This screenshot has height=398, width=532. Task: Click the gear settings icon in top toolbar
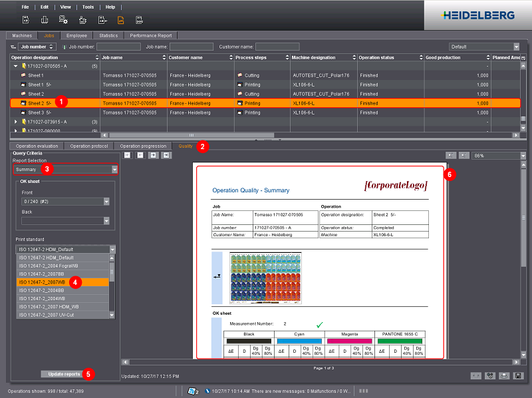(x=64, y=21)
